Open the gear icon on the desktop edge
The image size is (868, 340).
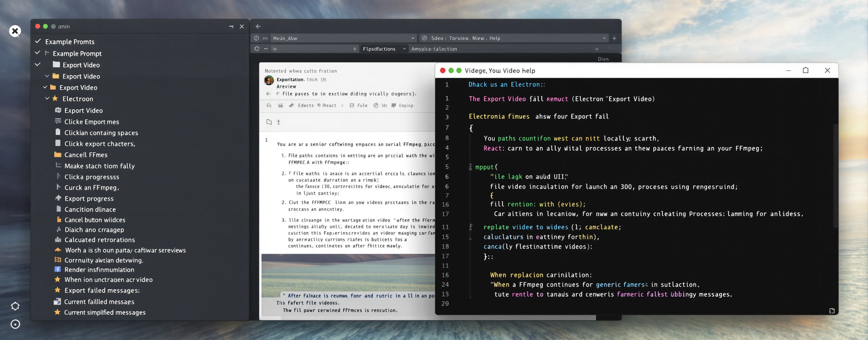pos(15,306)
